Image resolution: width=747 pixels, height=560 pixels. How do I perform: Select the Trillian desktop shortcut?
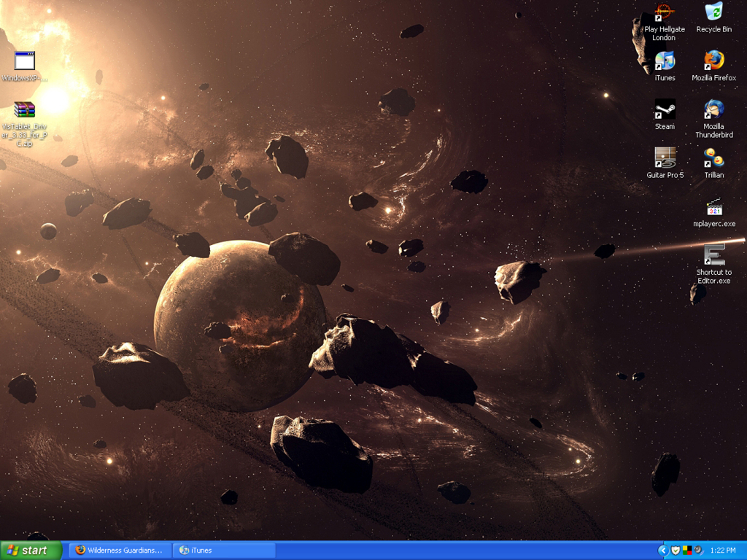click(x=713, y=163)
